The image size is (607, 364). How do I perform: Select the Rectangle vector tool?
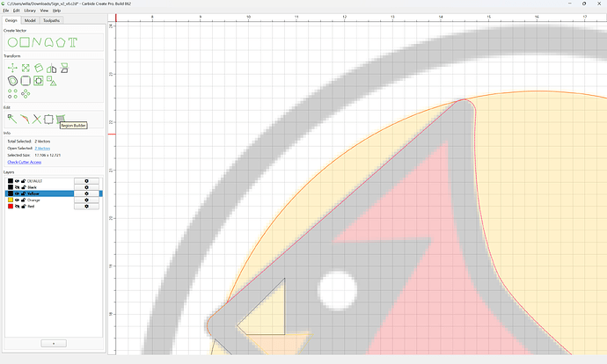point(25,42)
